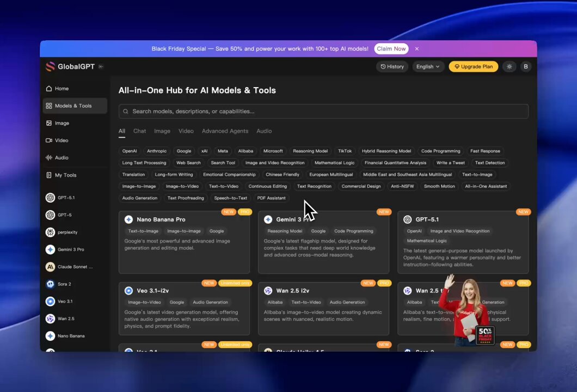Switch to the Video tab
The width and height of the screenshot is (577, 392).
click(186, 131)
